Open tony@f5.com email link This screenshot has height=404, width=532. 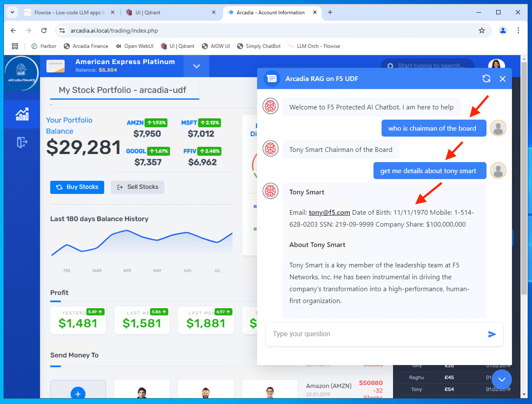click(x=329, y=213)
